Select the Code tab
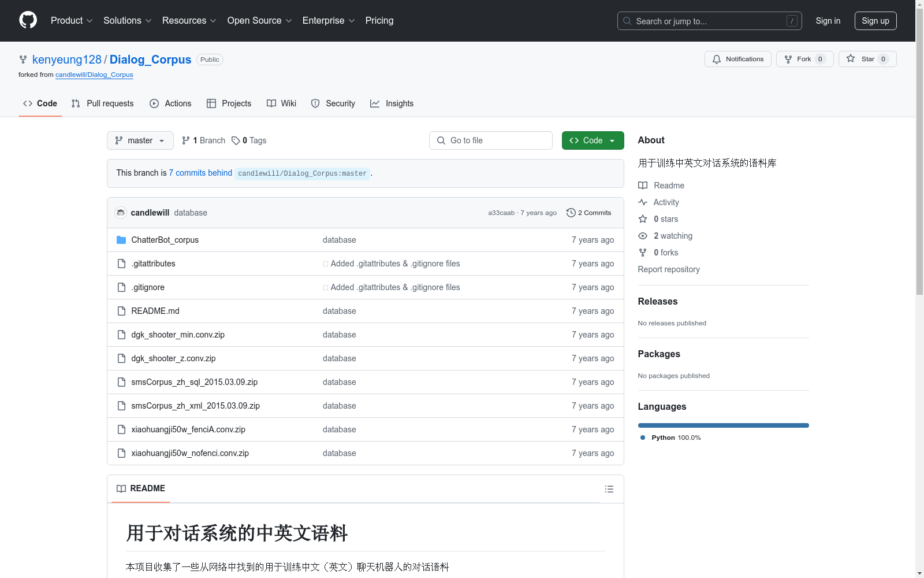 (40, 103)
